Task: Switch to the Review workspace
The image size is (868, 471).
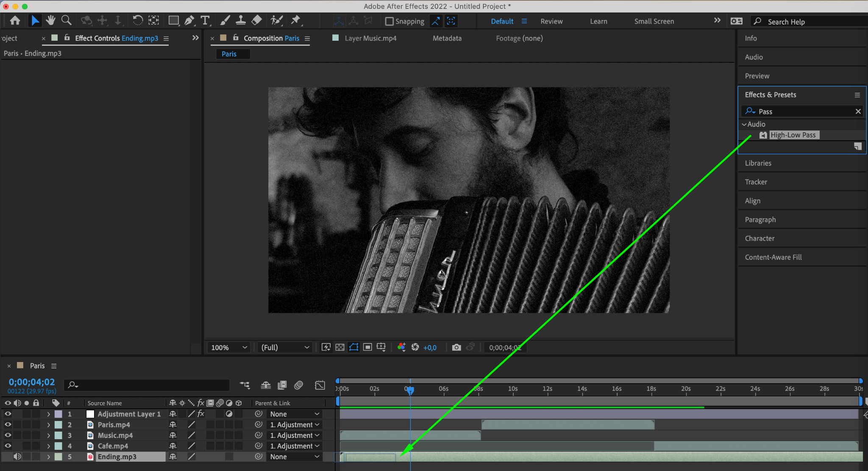Action: [551, 21]
